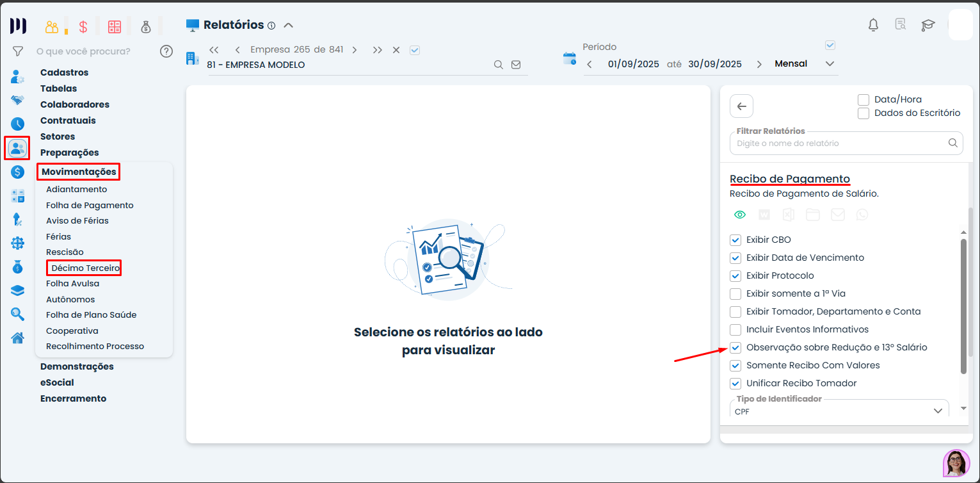Open the graduation cap training icon
Screen dimensions: 980x483
coord(928,25)
